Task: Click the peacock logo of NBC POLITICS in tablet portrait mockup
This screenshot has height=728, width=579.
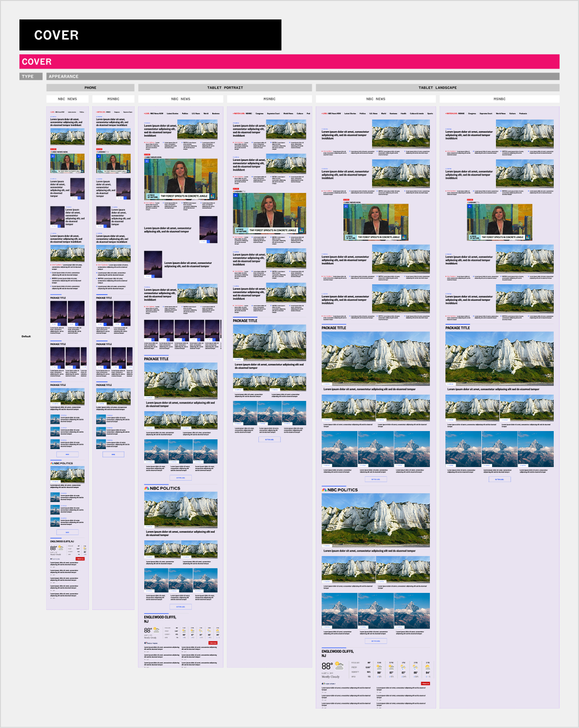Action: [147, 488]
